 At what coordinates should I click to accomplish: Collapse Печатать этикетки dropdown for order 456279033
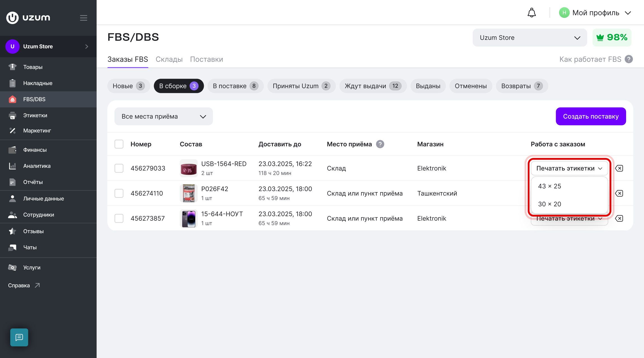(569, 168)
